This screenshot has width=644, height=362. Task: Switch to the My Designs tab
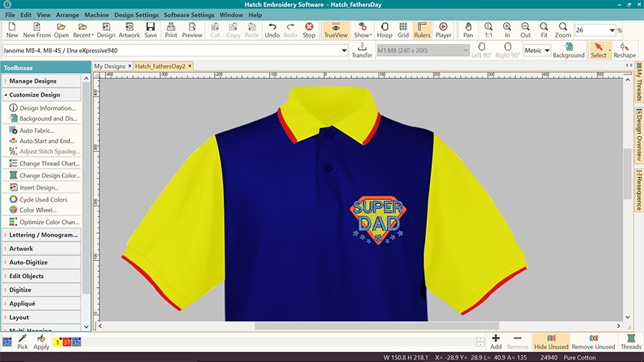(x=109, y=66)
